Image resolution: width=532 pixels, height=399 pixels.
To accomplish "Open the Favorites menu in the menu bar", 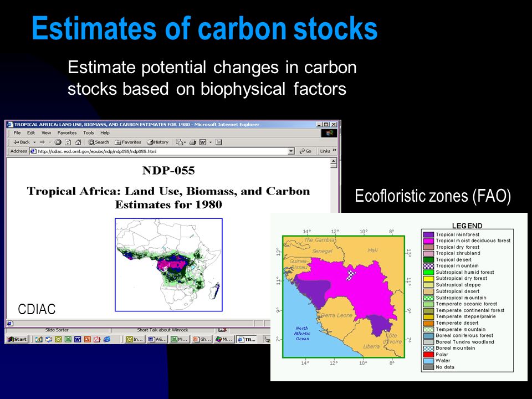I will tap(67, 133).
